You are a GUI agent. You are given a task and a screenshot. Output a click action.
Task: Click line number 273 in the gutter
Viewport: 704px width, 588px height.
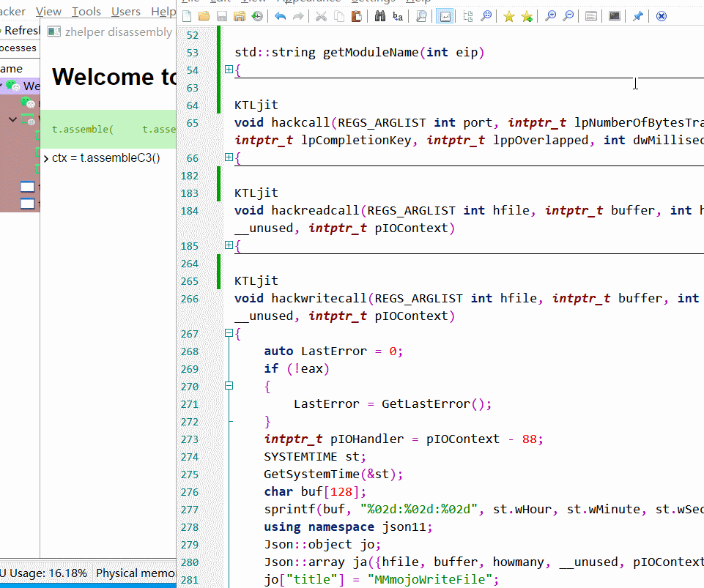click(190, 439)
